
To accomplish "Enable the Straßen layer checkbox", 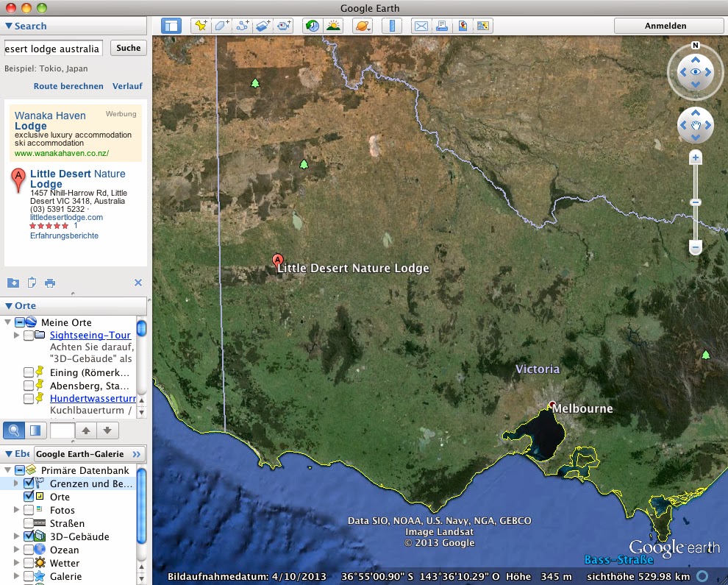I will point(29,523).
